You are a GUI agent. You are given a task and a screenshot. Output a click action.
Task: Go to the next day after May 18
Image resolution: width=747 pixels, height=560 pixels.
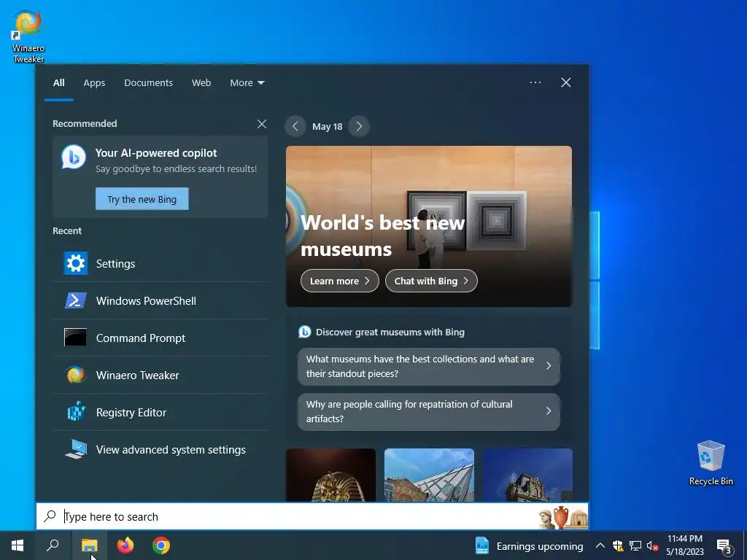point(359,127)
